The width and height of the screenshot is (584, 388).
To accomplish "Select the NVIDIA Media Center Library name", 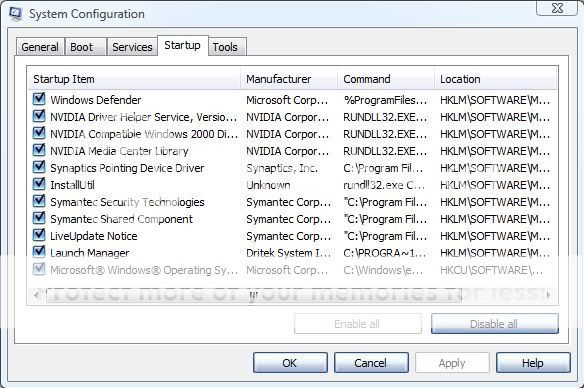I will pos(119,151).
